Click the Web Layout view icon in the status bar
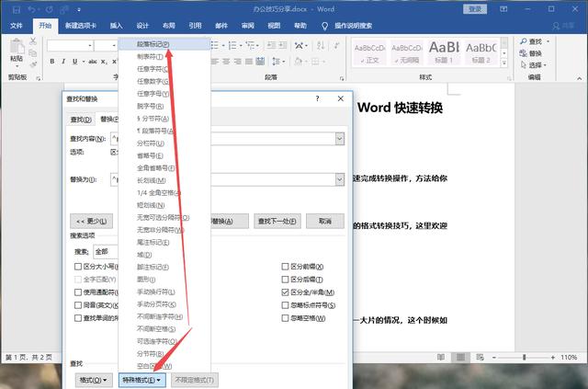 (x=480, y=357)
